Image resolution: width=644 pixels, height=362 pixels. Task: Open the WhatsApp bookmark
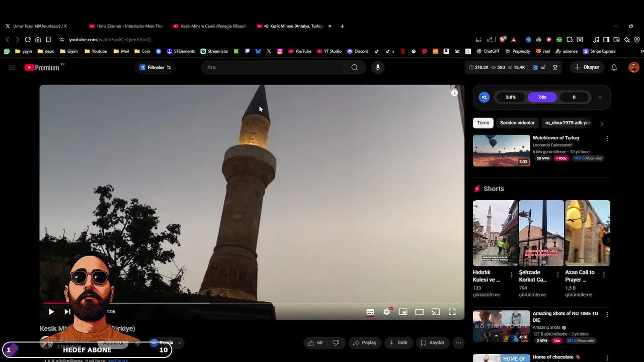click(7, 51)
